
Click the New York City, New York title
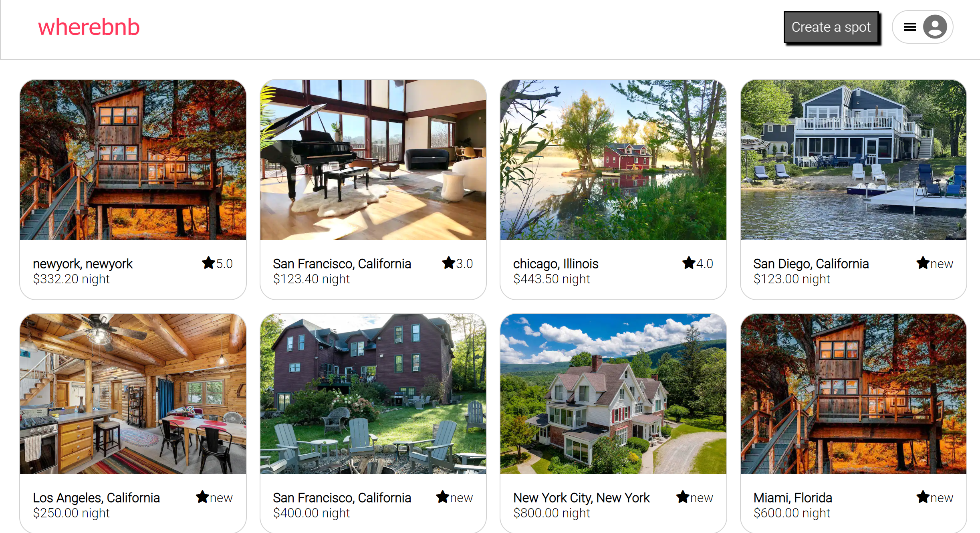tap(581, 497)
